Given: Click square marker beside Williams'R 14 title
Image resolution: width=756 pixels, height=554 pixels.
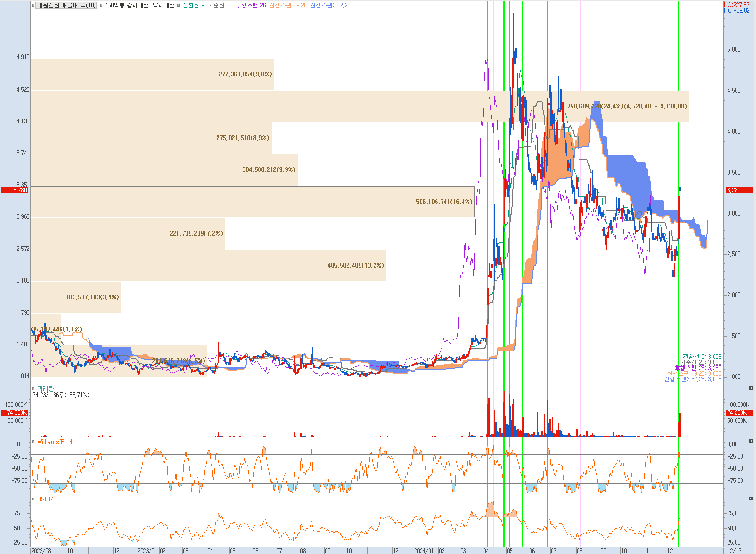Looking at the screenshot, I should point(34,442).
